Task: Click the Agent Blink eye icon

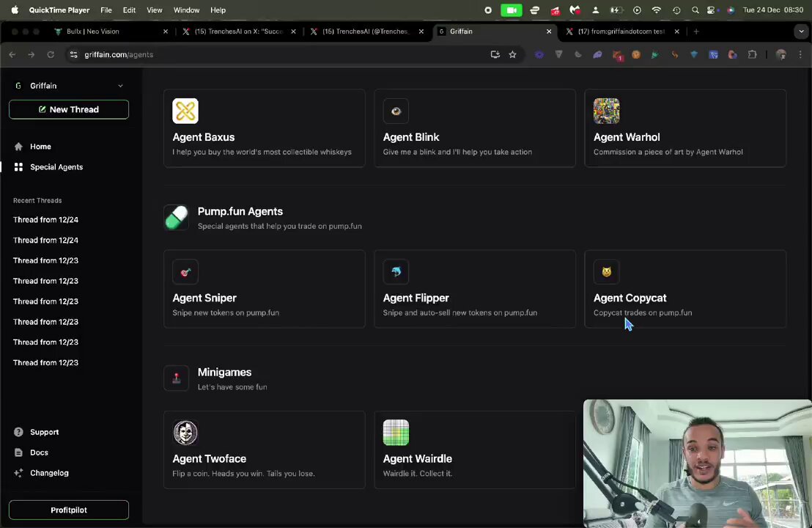Action: tap(396, 111)
